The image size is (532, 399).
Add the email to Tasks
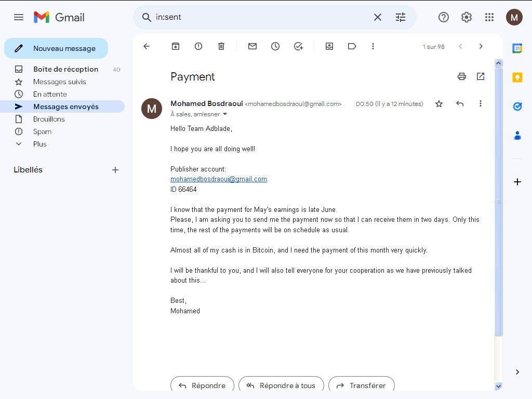(x=298, y=46)
